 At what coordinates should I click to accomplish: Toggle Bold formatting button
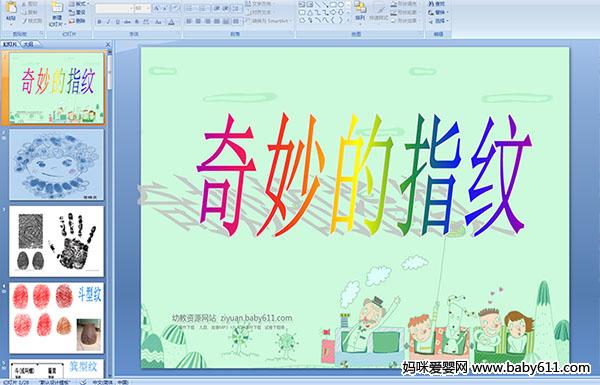99,22
